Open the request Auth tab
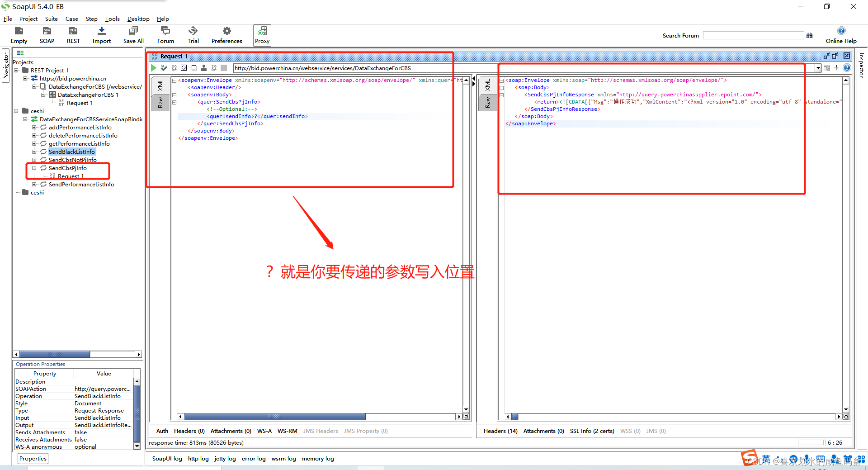Image resolution: width=868 pixels, height=470 pixels. (x=162, y=431)
